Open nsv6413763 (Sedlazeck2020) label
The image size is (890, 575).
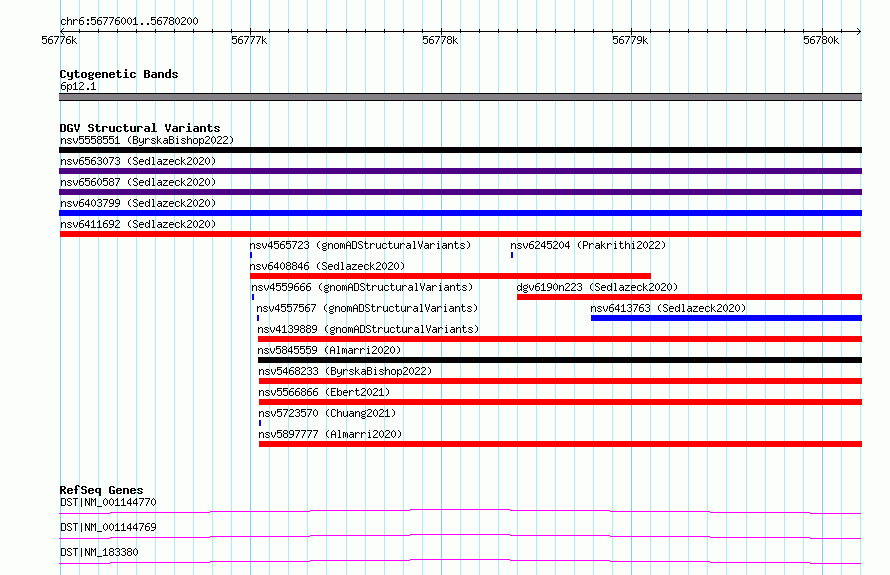[x=668, y=308]
